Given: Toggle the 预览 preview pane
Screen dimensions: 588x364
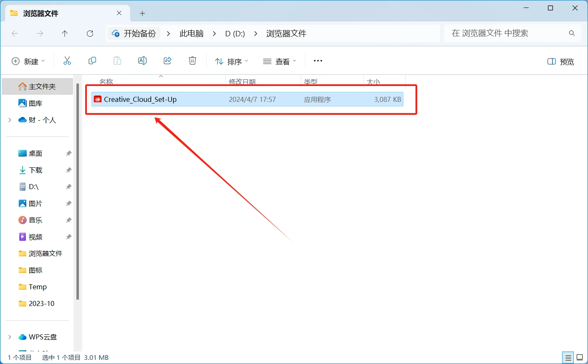Looking at the screenshot, I should [x=560, y=62].
